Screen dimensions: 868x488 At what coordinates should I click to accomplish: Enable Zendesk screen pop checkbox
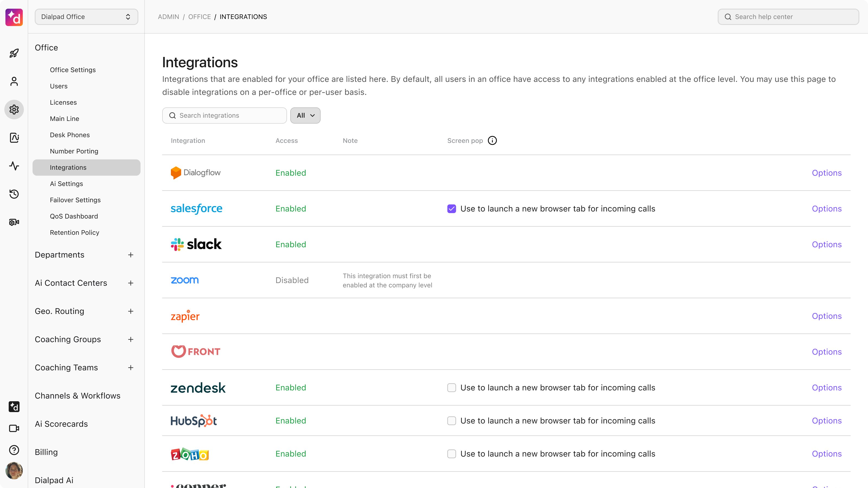452,388
